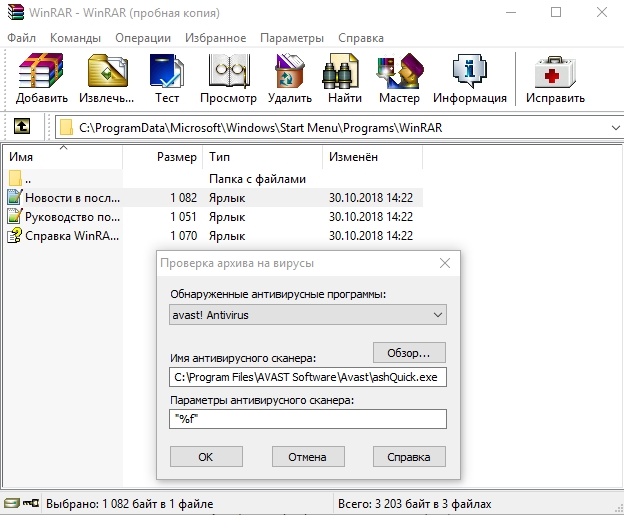The width and height of the screenshot is (624, 515).
Task: Maximize the WinRAR window
Action: pyautogui.click(x=556, y=12)
